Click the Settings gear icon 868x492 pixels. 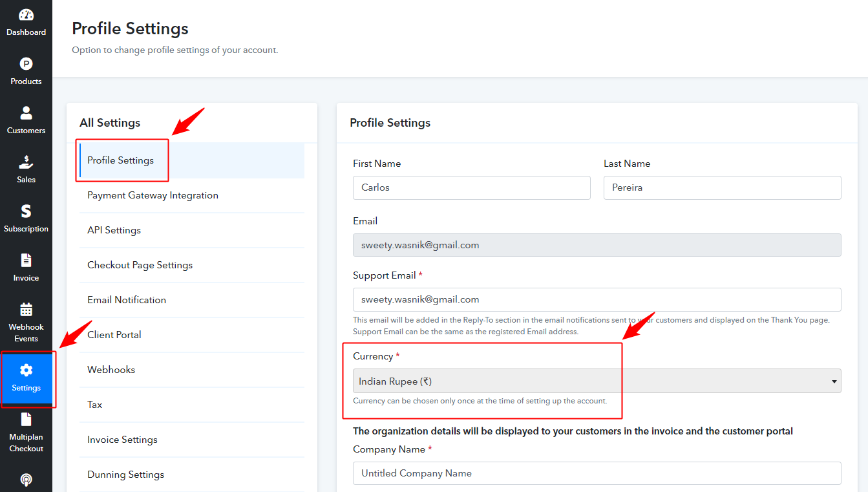click(x=26, y=370)
